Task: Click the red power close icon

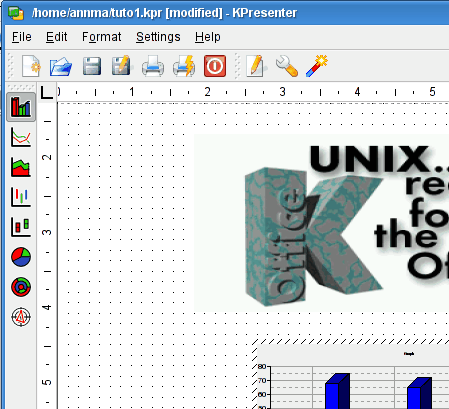Action: coord(215,66)
